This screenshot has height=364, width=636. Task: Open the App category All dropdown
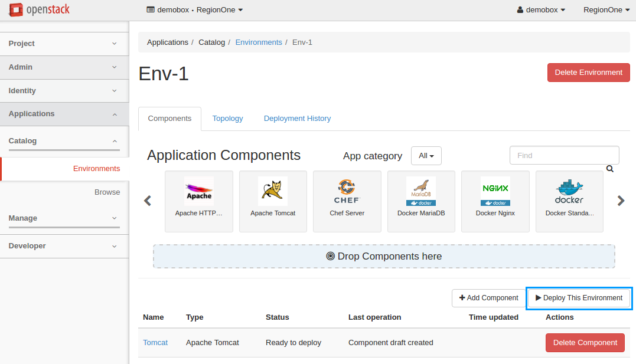pos(426,156)
